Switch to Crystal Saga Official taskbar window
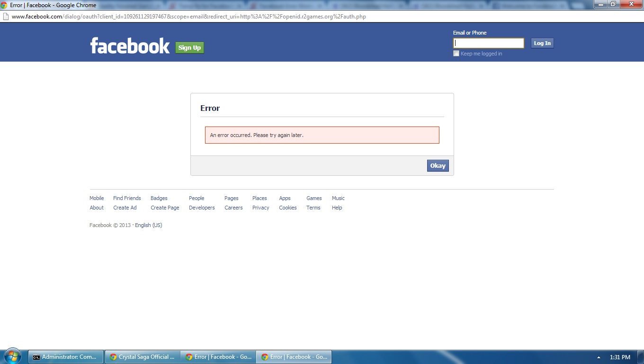Viewport: 644px width, 364px height. tap(142, 357)
